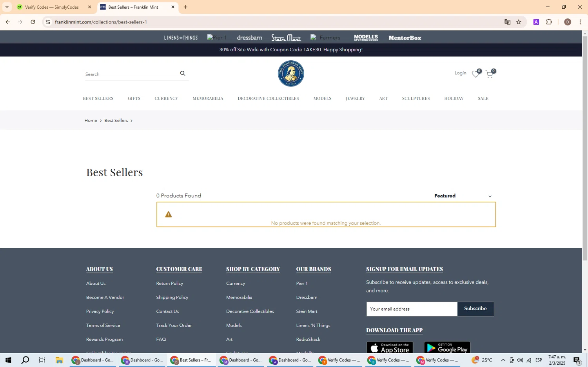Click the Stein Mart brand logo
The width and height of the screenshot is (588, 367).
coord(286,38)
